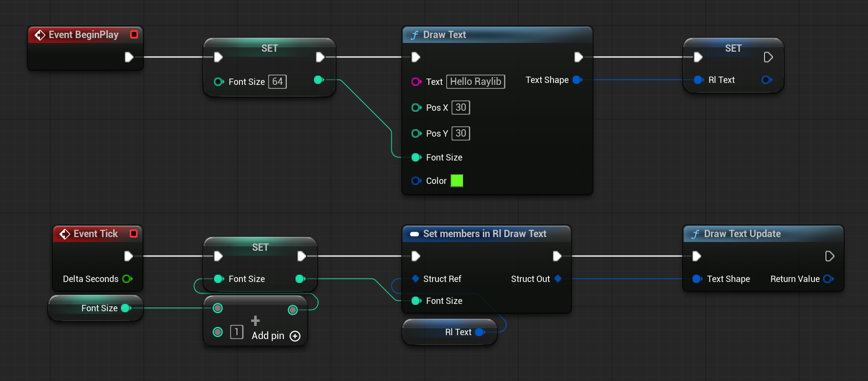This screenshot has height=381, width=868.
Task: Click the Font Size pin on Set members node
Action: [x=416, y=301]
